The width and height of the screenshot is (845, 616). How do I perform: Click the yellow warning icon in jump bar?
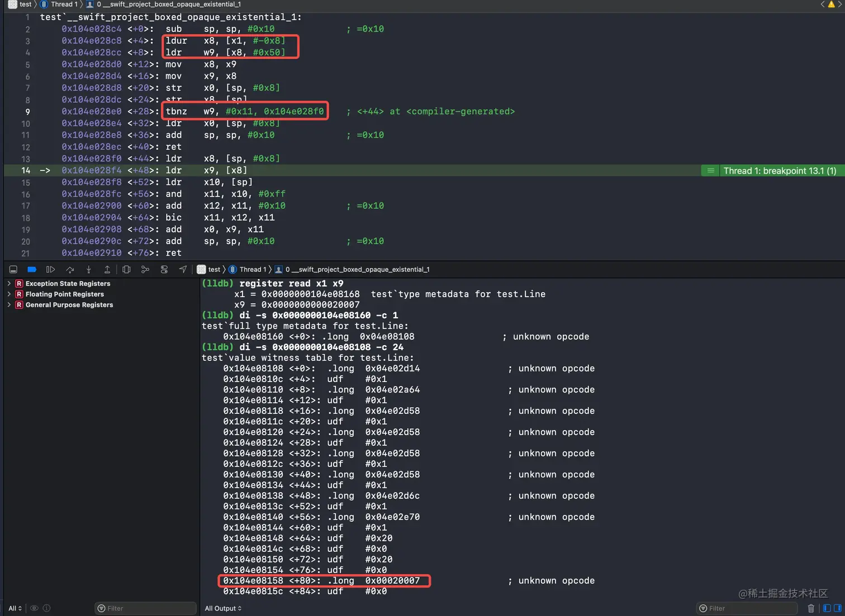click(831, 4)
